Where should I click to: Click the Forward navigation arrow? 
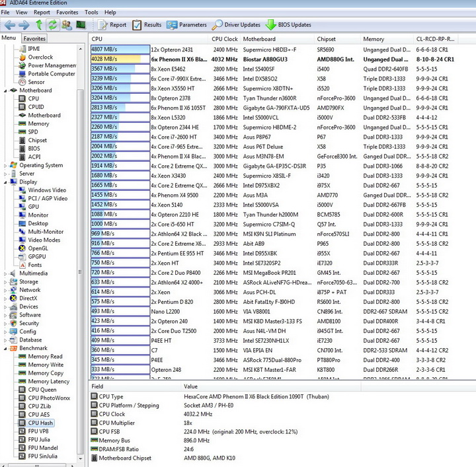pyautogui.click(x=24, y=25)
